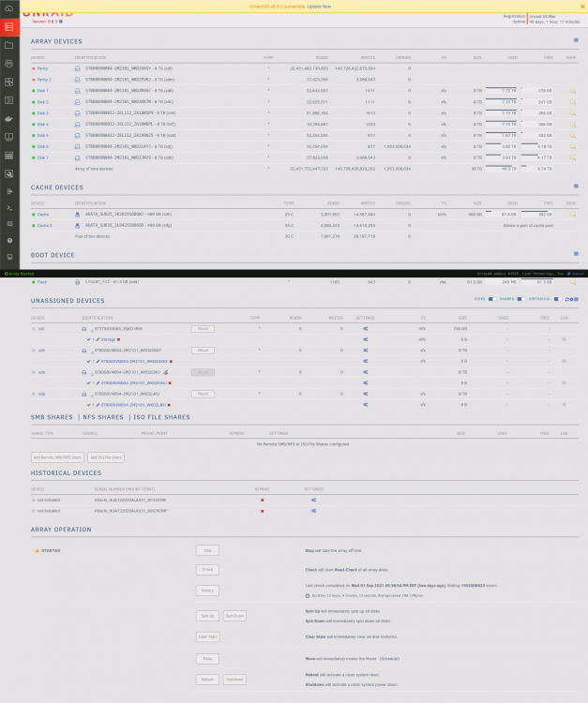Click Add Remote SMB/NFS Share button
Screen dimensions: 588x703
(57, 457)
